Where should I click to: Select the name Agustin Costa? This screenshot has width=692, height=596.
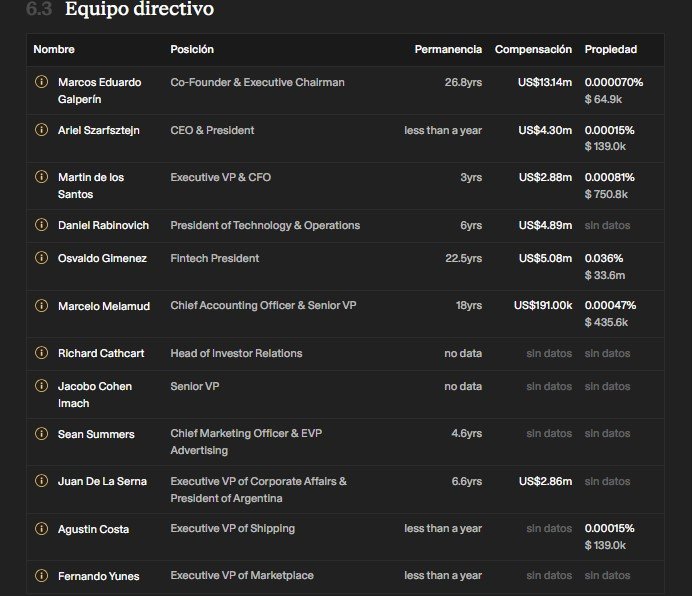click(94, 529)
